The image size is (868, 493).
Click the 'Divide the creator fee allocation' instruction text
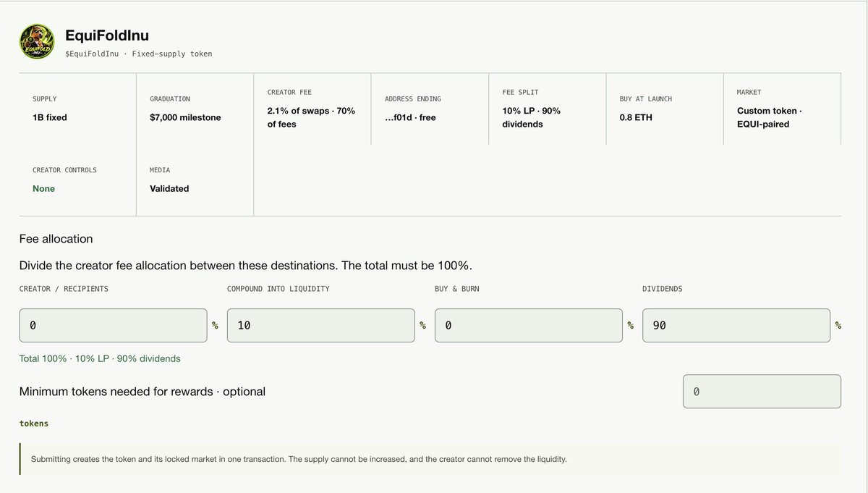pos(246,266)
